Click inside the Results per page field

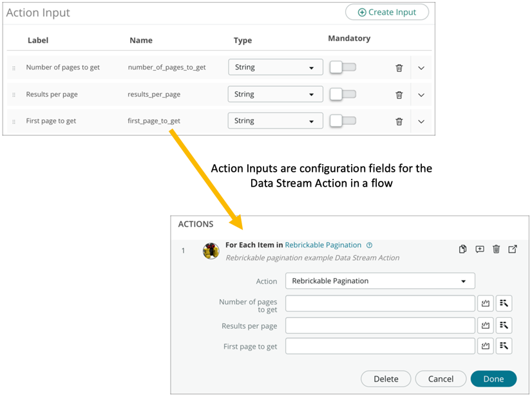pyautogui.click(x=380, y=325)
